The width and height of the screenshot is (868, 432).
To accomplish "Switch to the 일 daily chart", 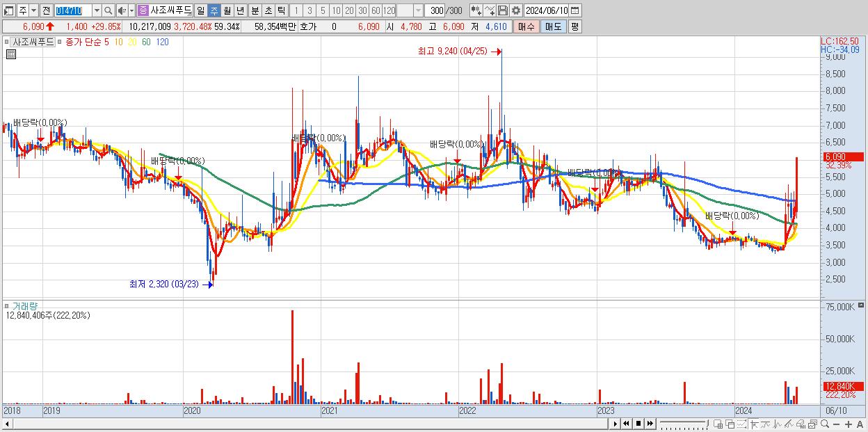I will point(200,10).
